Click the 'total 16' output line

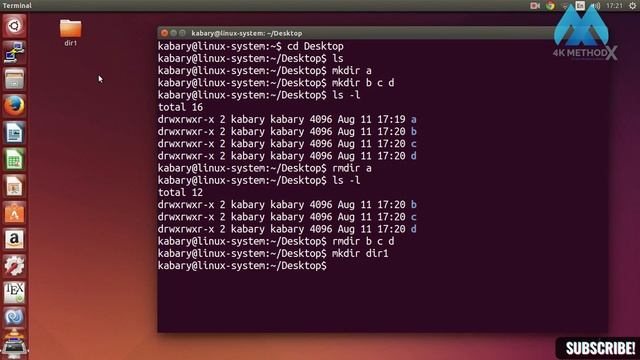pyautogui.click(x=180, y=107)
